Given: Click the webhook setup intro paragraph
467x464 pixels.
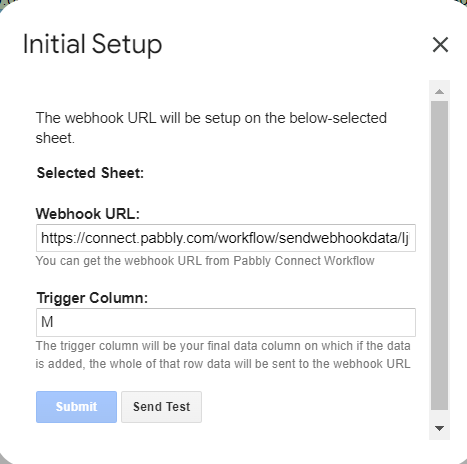Looking at the screenshot, I should (211, 128).
